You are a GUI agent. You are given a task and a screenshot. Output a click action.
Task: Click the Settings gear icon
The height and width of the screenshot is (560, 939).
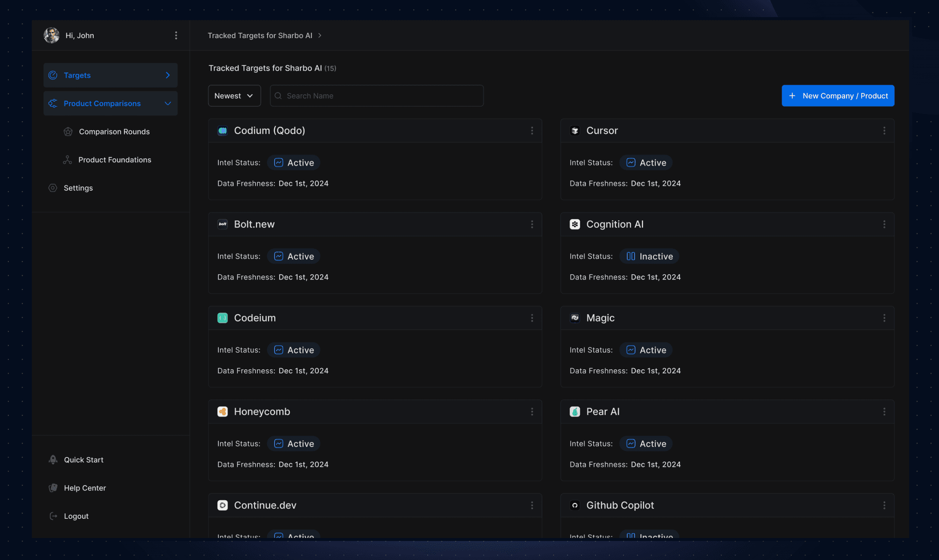tap(53, 188)
